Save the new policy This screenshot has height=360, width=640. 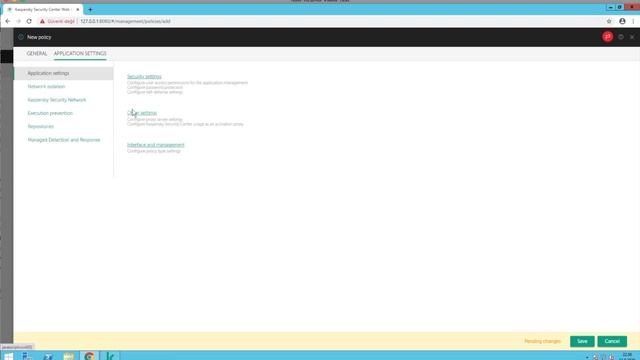tap(582, 341)
